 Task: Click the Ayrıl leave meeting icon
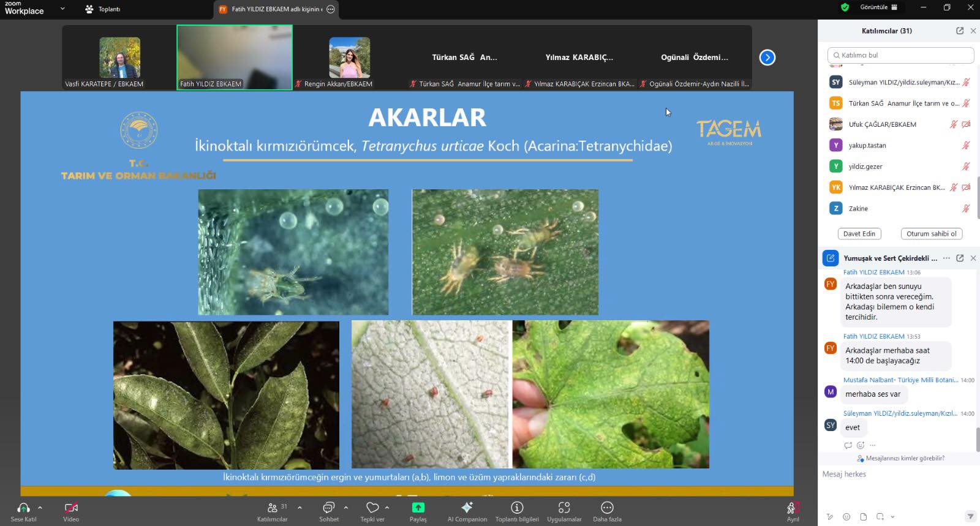click(793, 508)
